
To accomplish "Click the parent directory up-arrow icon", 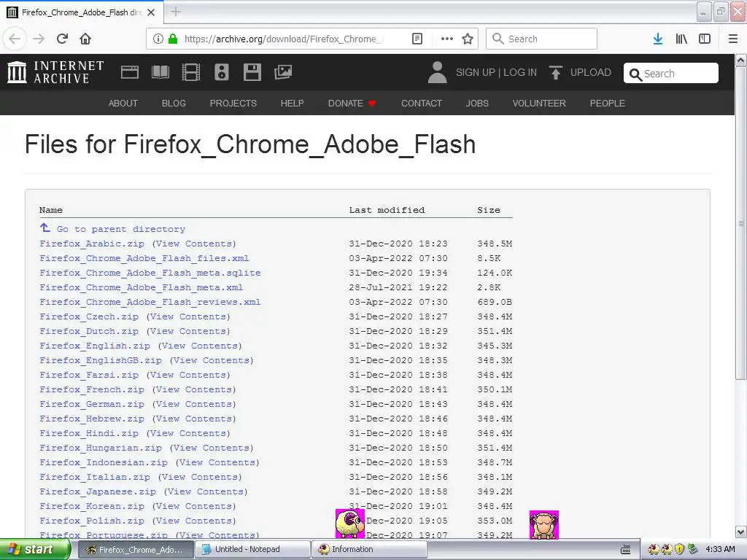I will tap(44, 227).
